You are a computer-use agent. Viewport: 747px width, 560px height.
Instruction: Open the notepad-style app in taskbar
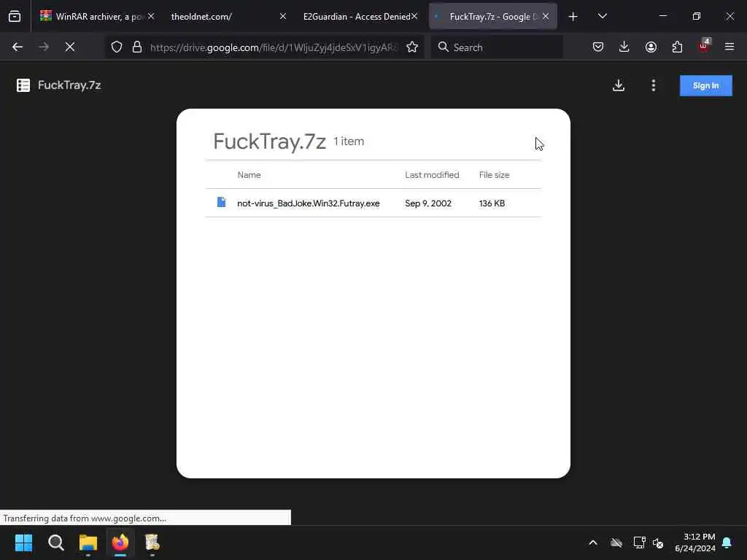pyautogui.click(x=152, y=542)
